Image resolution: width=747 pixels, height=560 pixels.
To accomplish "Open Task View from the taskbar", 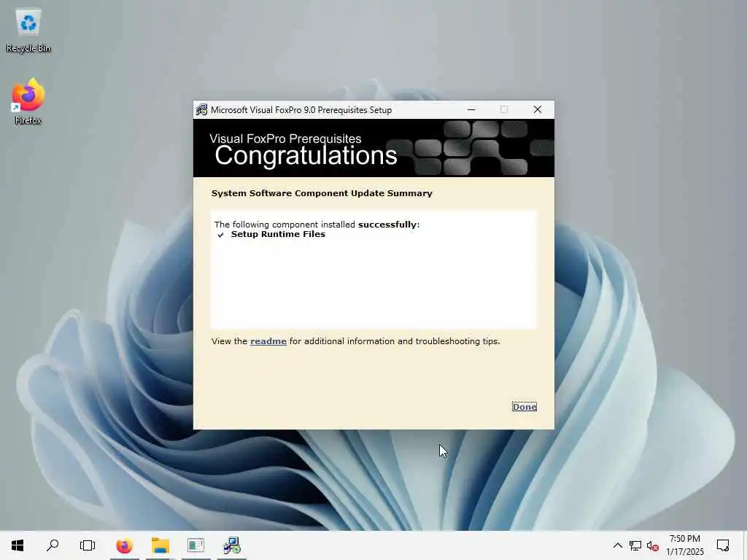I will 88,545.
